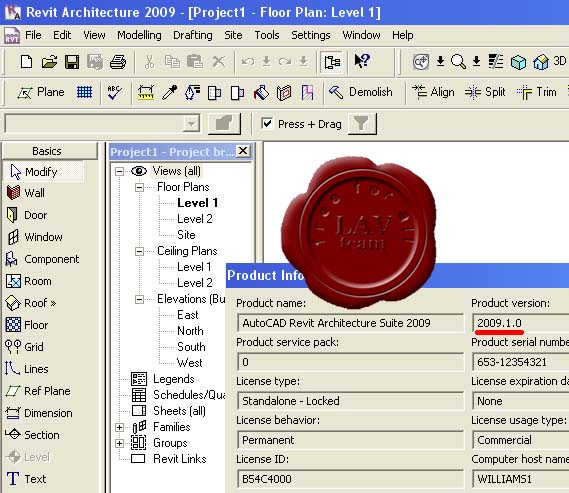This screenshot has width=569, height=493.
Task: Open the Site menu
Action: click(233, 35)
